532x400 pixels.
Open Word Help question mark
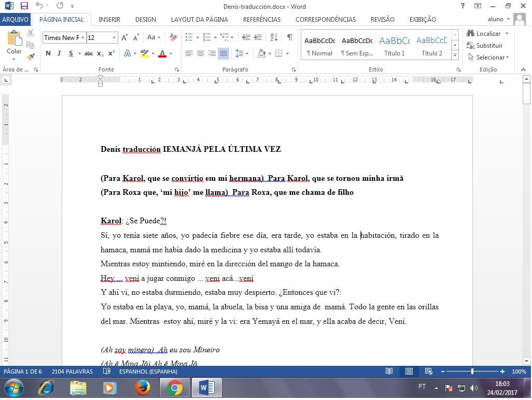pyautogui.click(x=463, y=6)
